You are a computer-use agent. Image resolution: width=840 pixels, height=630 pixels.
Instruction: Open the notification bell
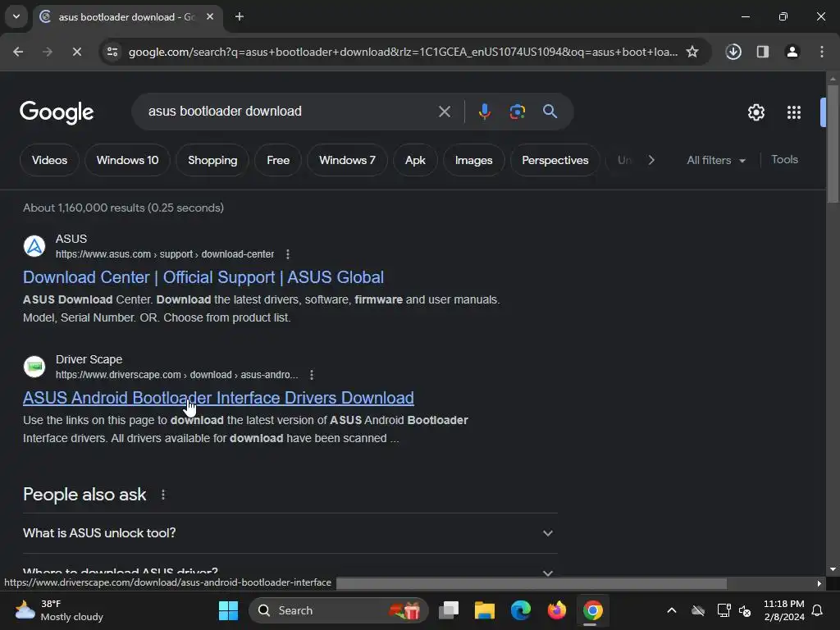pos(818,610)
